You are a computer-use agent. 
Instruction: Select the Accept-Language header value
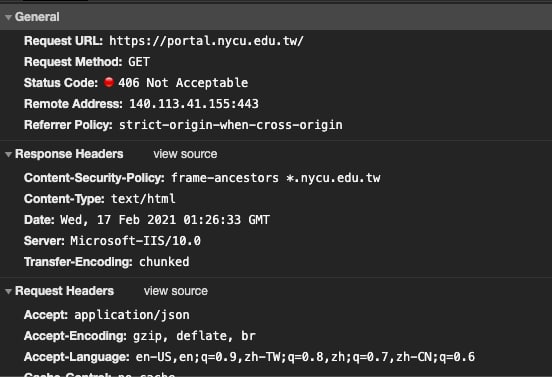[x=305, y=357]
